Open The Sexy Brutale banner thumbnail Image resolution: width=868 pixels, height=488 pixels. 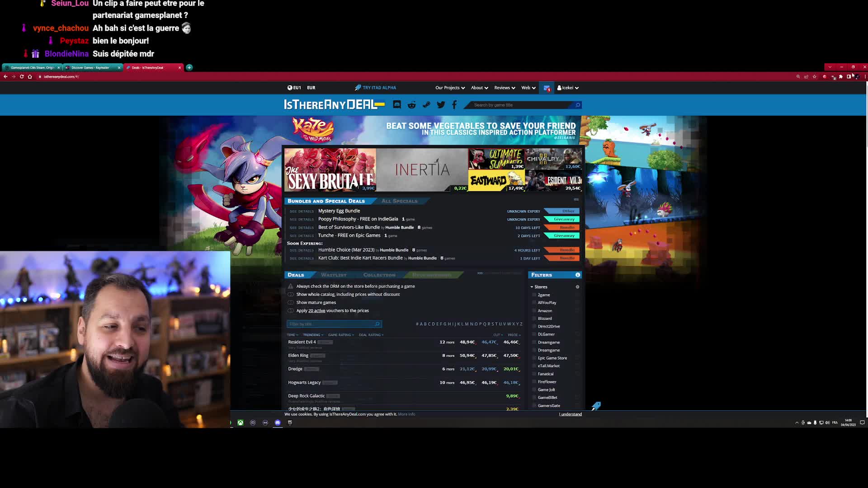(x=330, y=170)
